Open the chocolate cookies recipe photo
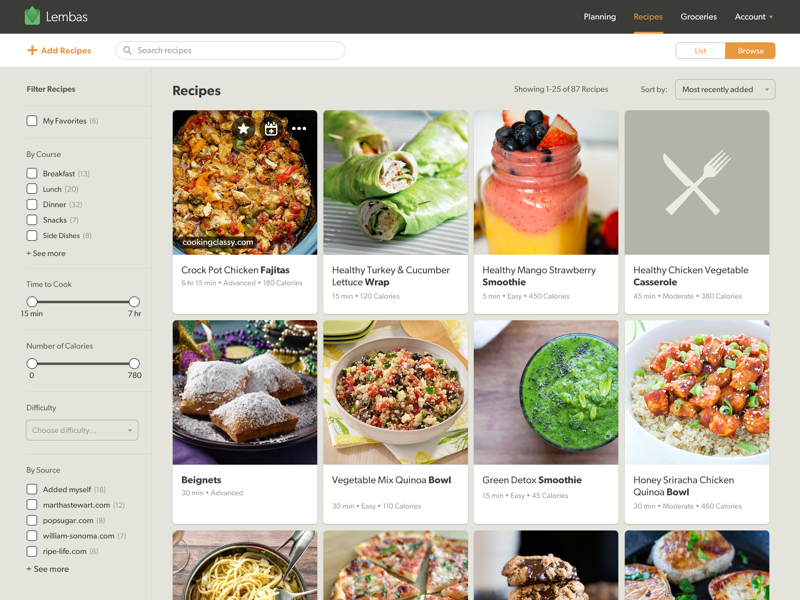 546,565
